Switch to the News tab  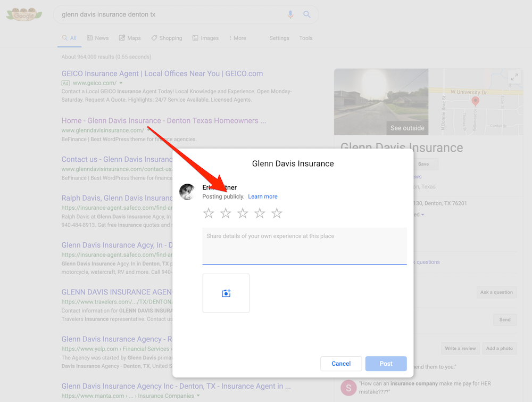coord(98,38)
